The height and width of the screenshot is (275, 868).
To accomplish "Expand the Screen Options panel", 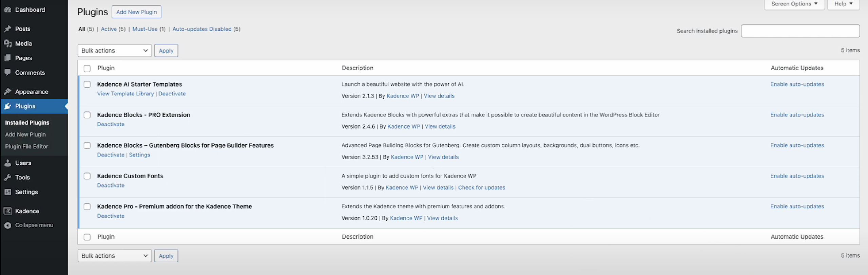I will coord(794,4).
